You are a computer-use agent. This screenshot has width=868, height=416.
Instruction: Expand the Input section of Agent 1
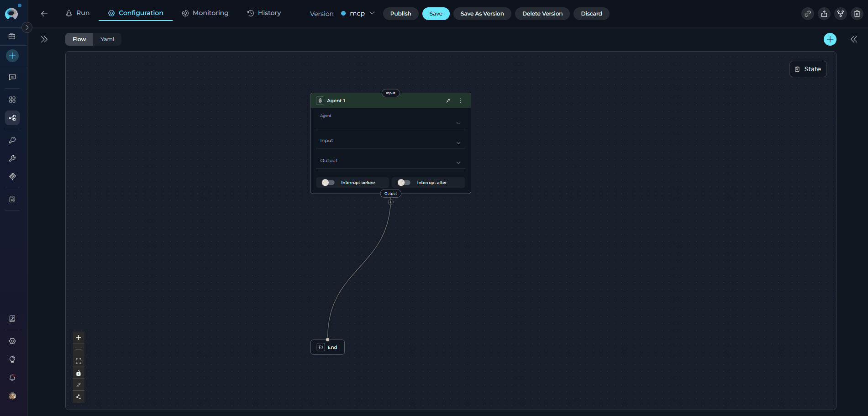click(x=458, y=142)
